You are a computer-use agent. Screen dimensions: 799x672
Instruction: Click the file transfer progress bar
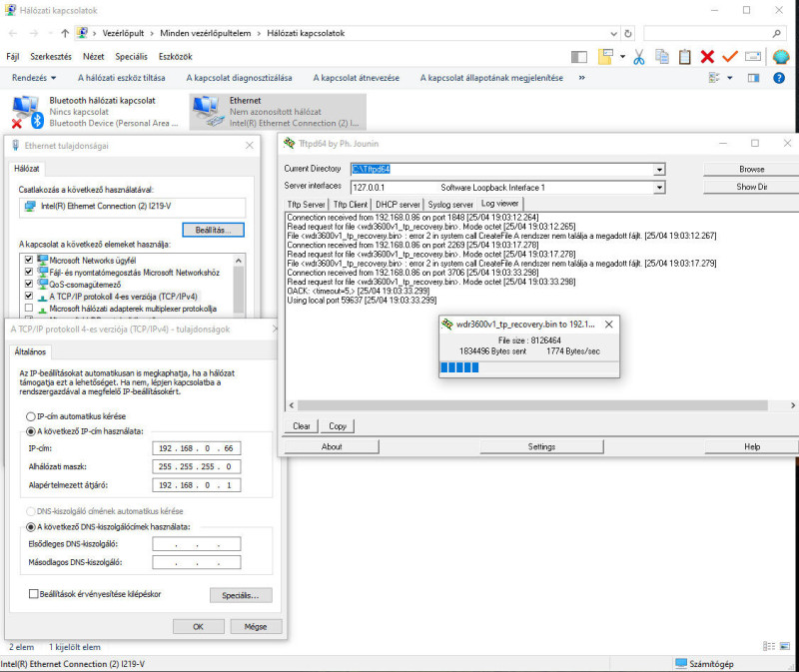(529, 367)
